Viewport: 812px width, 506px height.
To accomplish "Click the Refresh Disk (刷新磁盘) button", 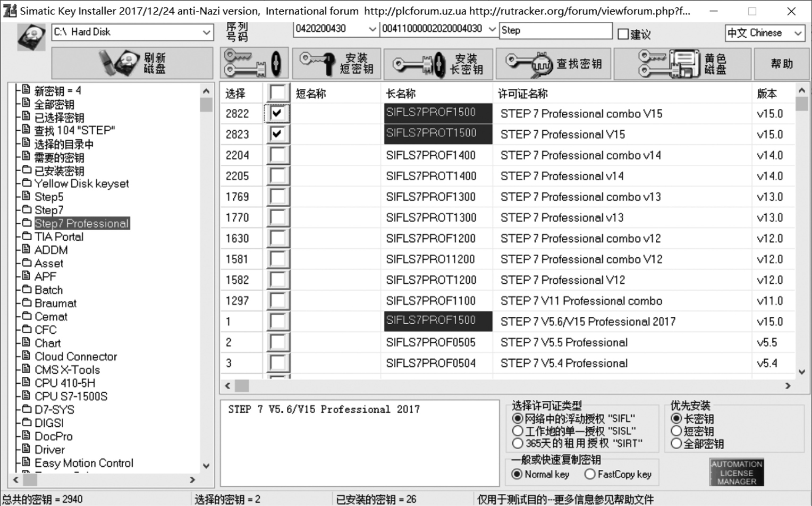I will click(132, 63).
